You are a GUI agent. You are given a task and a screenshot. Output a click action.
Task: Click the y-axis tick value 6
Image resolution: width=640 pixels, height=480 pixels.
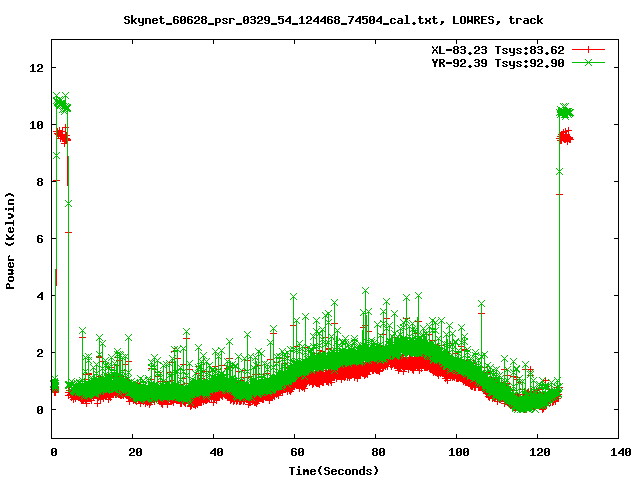(x=40, y=239)
